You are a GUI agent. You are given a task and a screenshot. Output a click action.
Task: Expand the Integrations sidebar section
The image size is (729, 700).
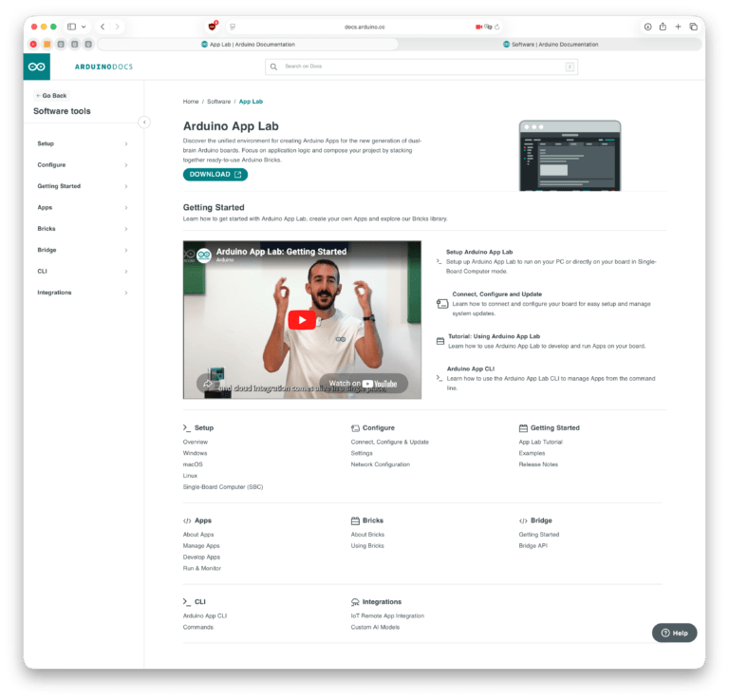point(83,293)
